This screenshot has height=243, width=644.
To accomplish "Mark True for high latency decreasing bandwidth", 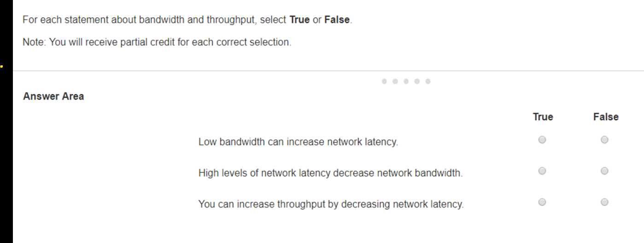I will 542,171.
